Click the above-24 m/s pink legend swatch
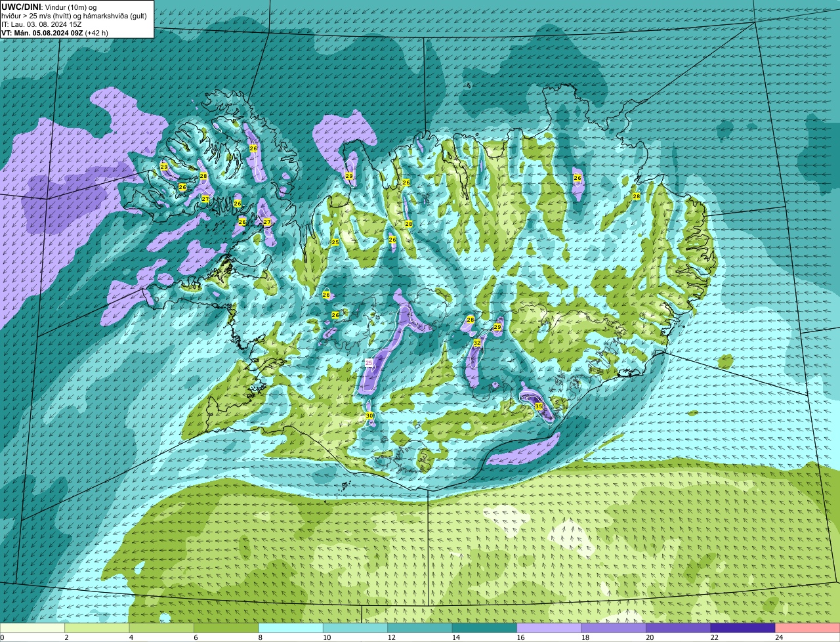840x642 pixels. (x=808, y=628)
